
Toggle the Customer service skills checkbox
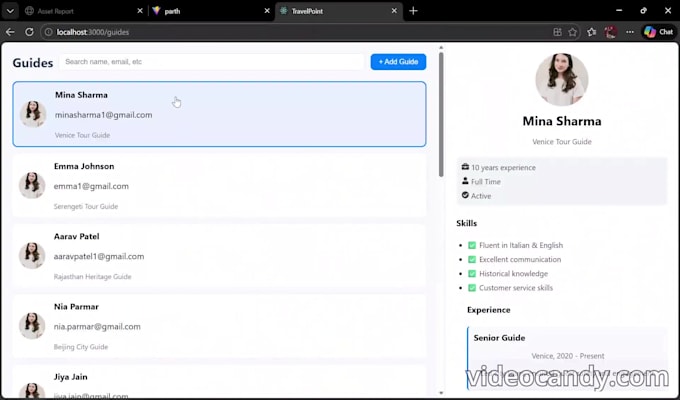tap(472, 288)
